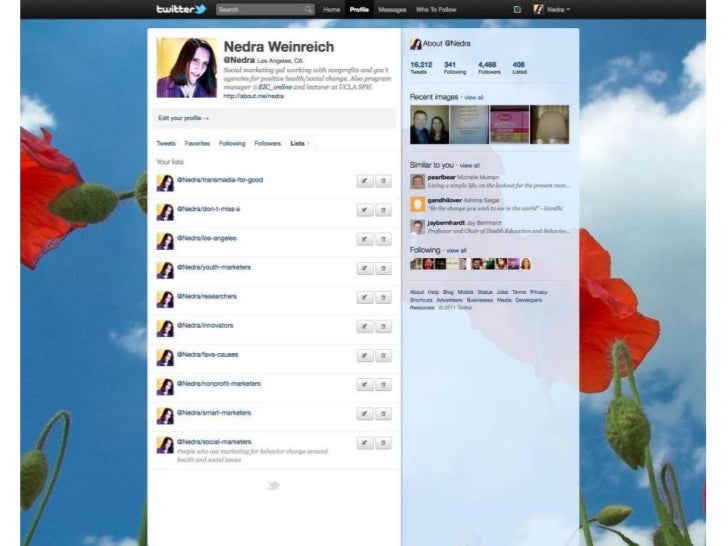Image resolution: width=728 pixels, height=546 pixels.
Task: Open the compose new tweet icon
Action: 517,10
